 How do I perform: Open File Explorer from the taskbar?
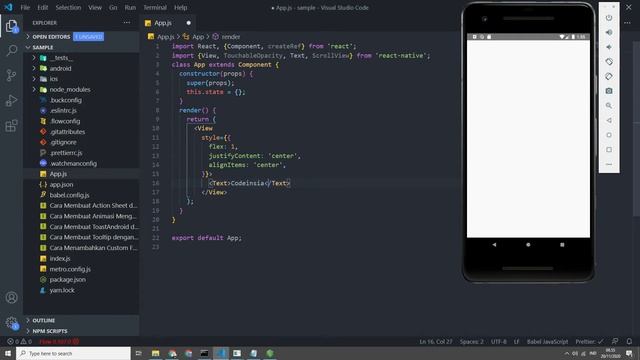click(156, 353)
